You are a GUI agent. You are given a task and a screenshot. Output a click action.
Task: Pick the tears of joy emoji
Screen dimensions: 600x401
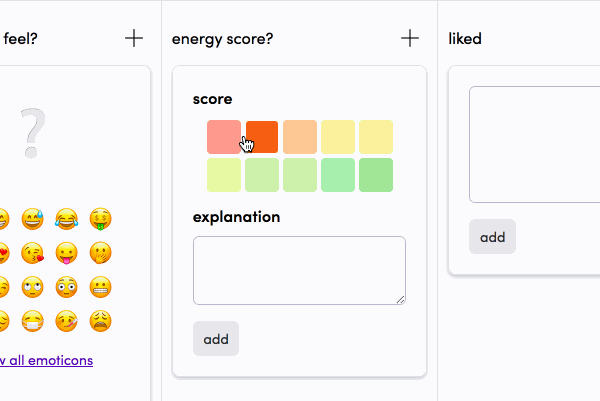pyautogui.click(x=67, y=219)
